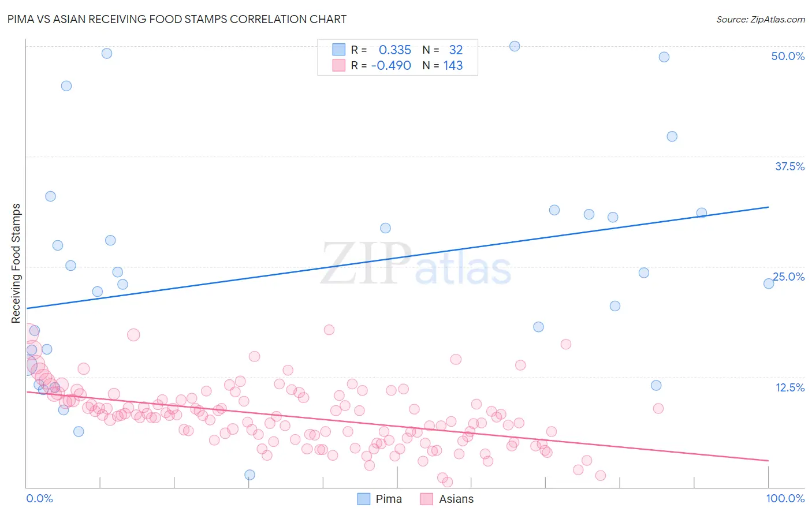Click the Receiving Food Stamps axis title
The image size is (812, 515).
point(16,263)
